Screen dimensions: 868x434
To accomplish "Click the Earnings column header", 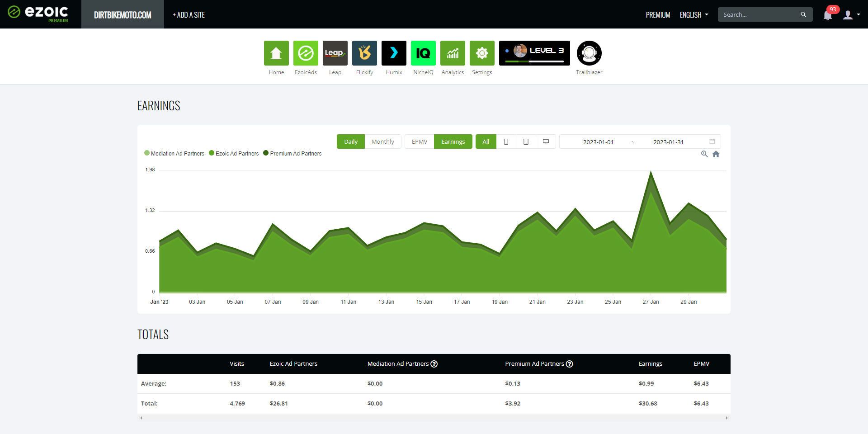I will click(651, 363).
